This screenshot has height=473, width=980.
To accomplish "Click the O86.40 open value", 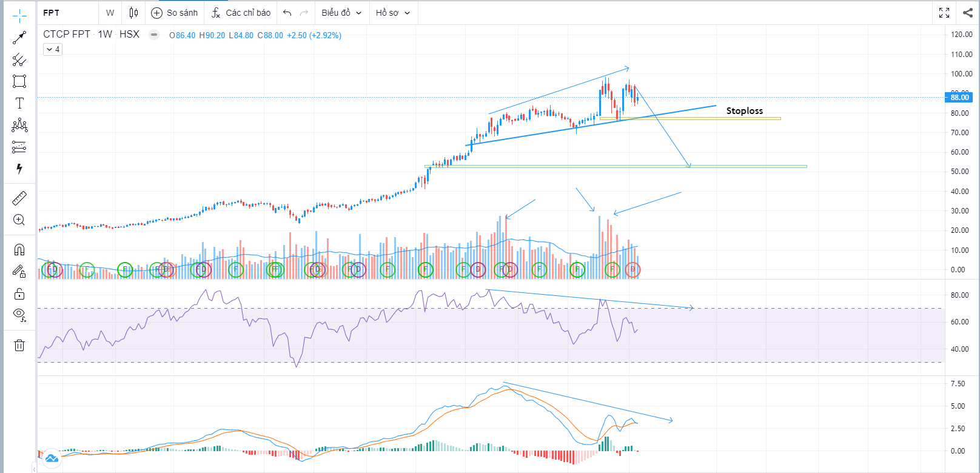I will click(183, 36).
